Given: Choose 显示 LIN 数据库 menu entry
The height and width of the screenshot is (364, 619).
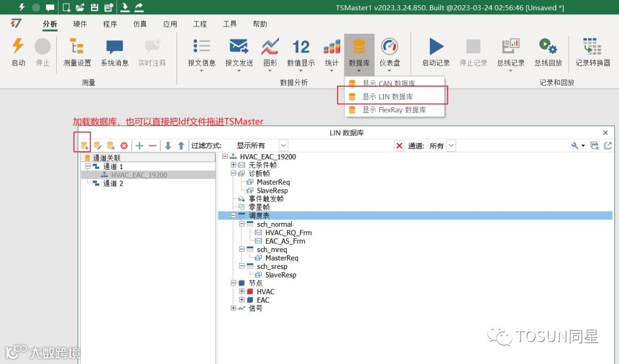Looking at the screenshot, I should pos(394,96).
